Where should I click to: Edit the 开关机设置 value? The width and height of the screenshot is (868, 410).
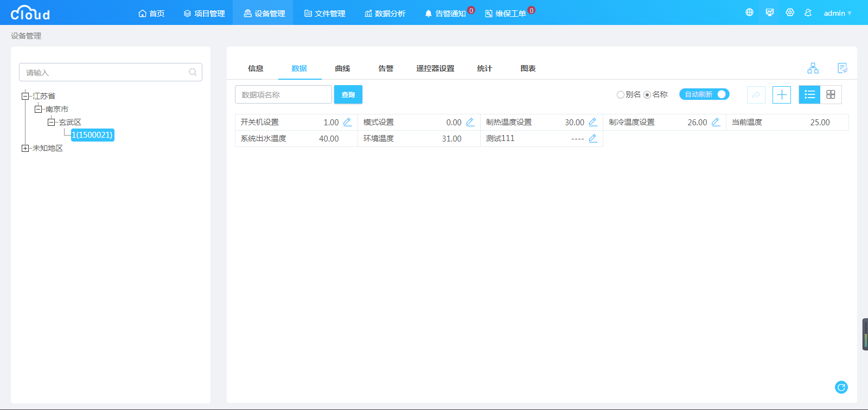click(x=347, y=122)
